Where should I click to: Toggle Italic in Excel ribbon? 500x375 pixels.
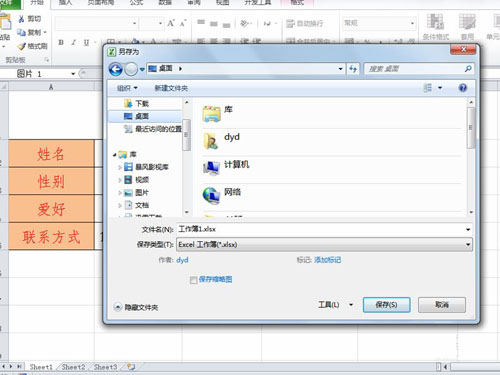click(x=73, y=42)
